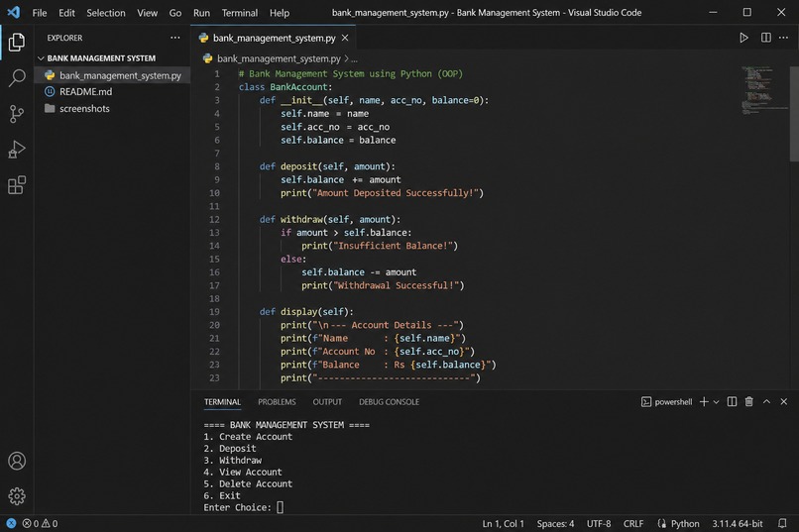
Task: Open the Run menu
Action: tap(201, 13)
